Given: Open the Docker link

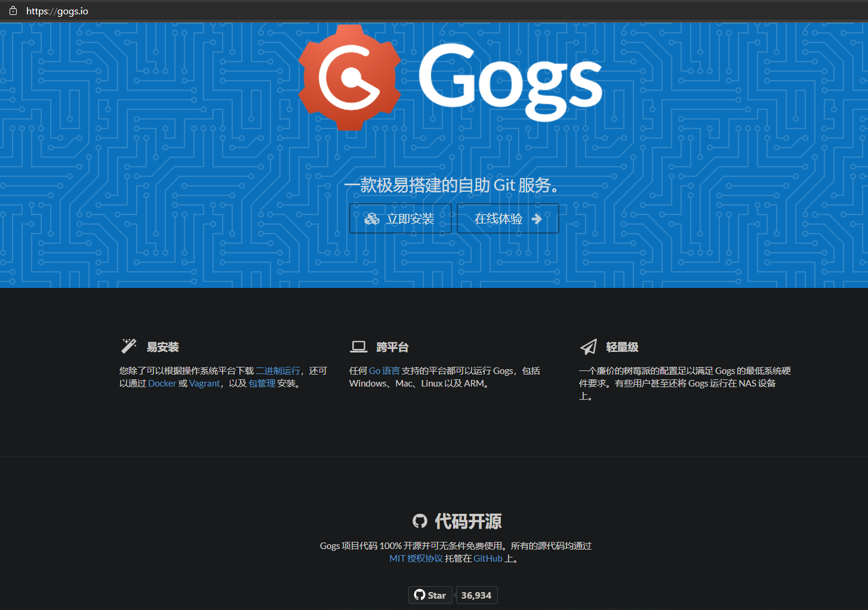Looking at the screenshot, I should (162, 384).
